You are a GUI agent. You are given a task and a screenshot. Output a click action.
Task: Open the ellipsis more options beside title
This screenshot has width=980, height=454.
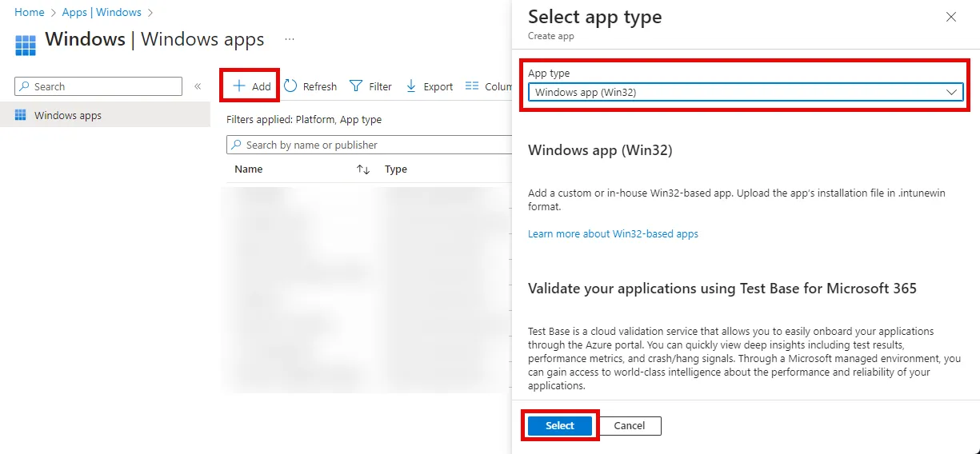pos(290,39)
